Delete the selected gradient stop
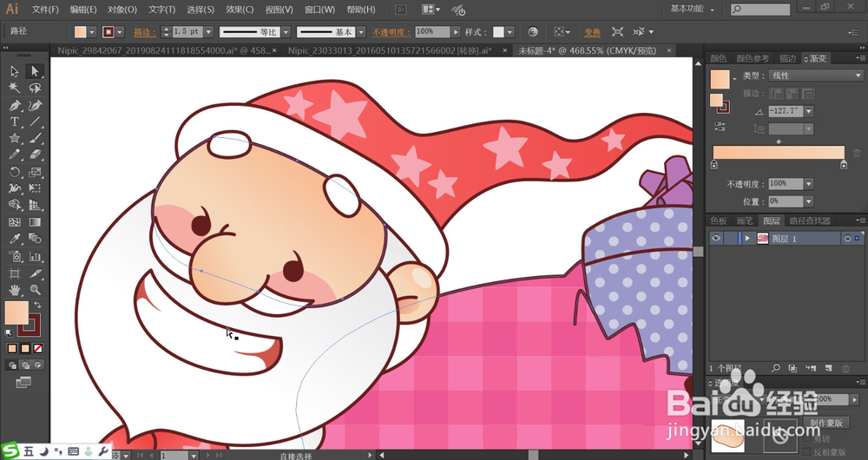This screenshot has width=868, height=460. click(857, 153)
